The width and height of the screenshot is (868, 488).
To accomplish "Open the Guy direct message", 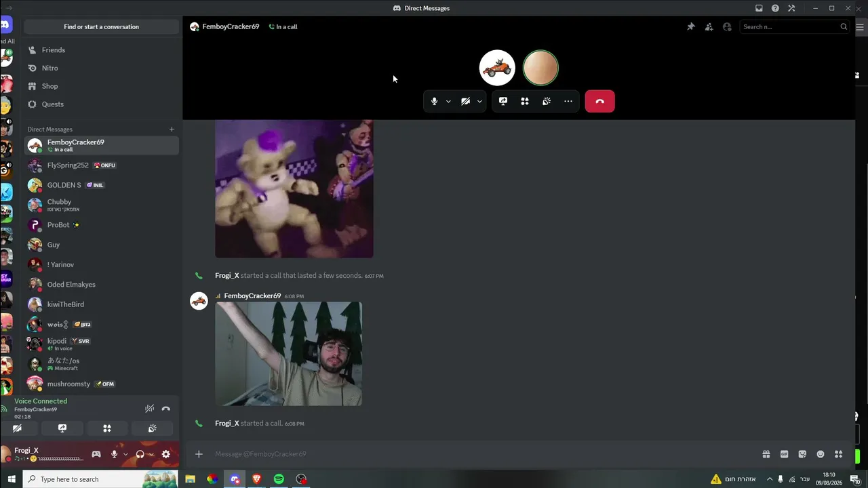I will pos(102,245).
